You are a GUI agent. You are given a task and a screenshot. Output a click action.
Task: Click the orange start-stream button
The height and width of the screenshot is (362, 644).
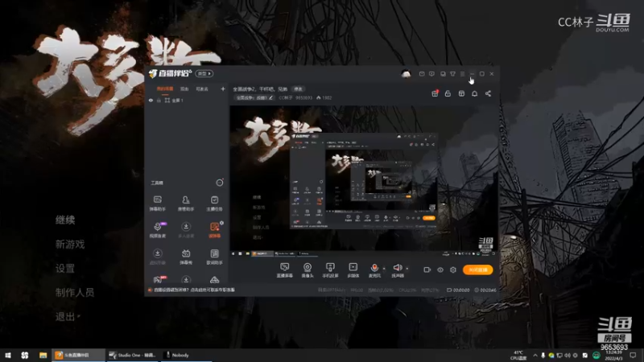[477, 269]
